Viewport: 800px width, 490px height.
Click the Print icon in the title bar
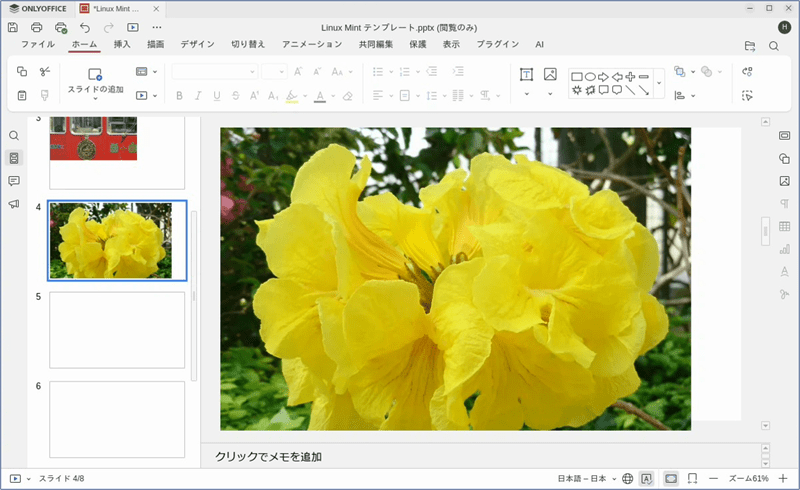coord(37,27)
